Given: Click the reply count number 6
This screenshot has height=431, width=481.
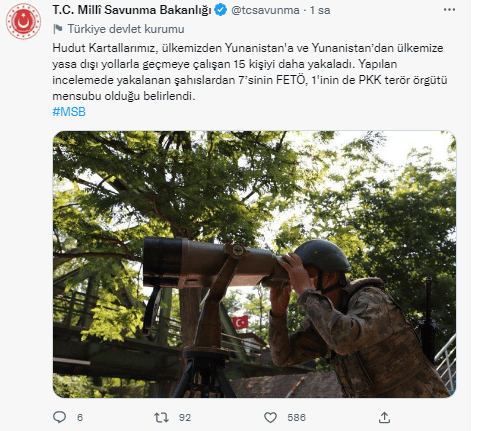Looking at the screenshot, I should point(80,418).
